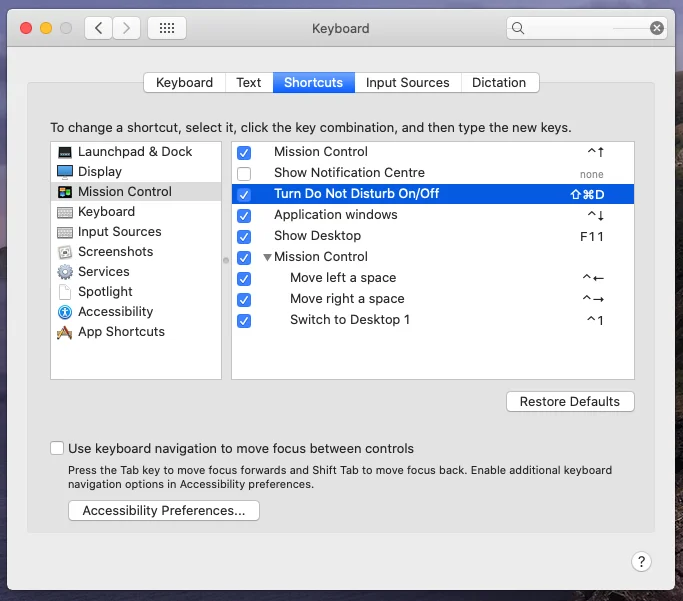The height and width of the screenshot is (601, 683).
Task: Uncheck the Show Desktop shortcut
Action: (244, 237)
